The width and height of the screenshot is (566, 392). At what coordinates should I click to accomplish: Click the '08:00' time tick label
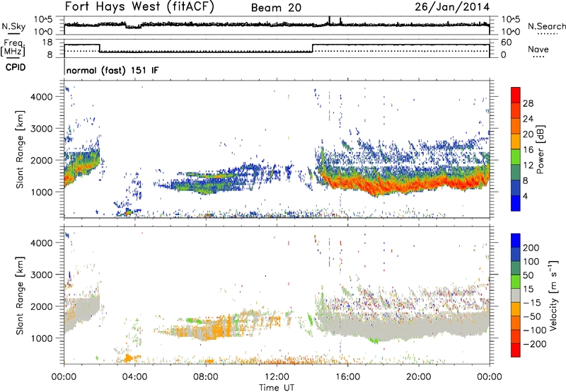pyautogui.click(x=205, y=377)
